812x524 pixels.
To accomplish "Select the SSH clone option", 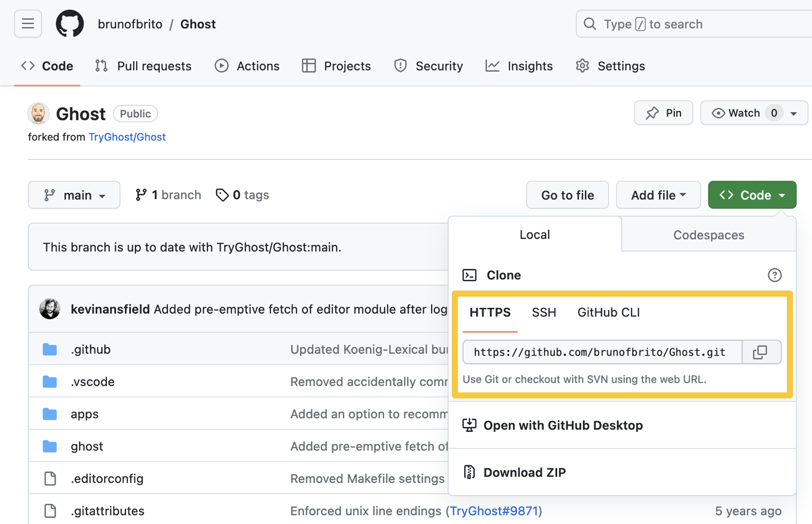I will click(x=544, y=312).
